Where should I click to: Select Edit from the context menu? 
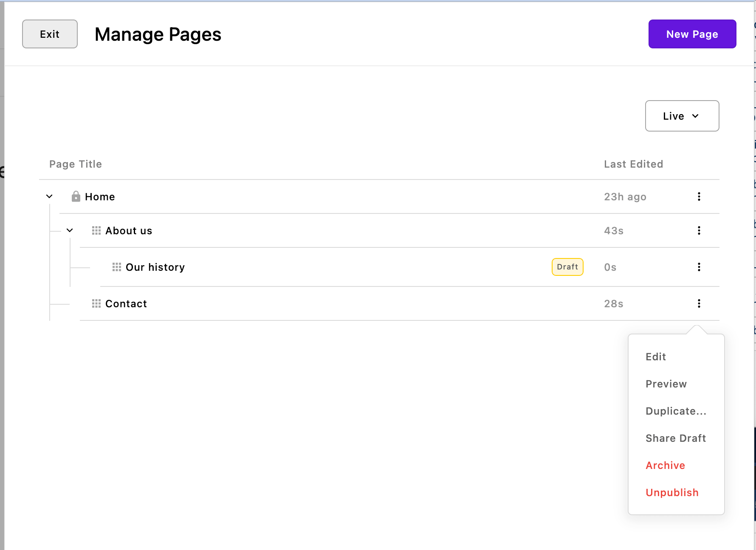[x=656, y=356]
